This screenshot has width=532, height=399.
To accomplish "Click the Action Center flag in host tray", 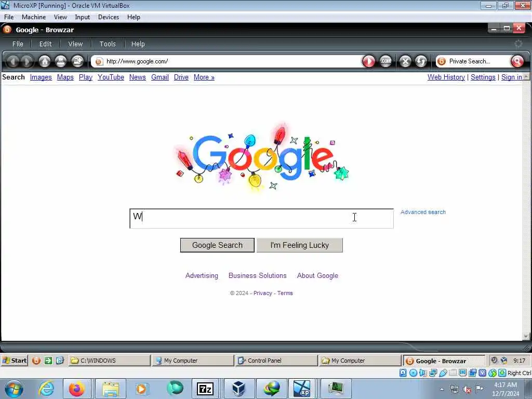I will pyautogui.click(x=479, y=389).
